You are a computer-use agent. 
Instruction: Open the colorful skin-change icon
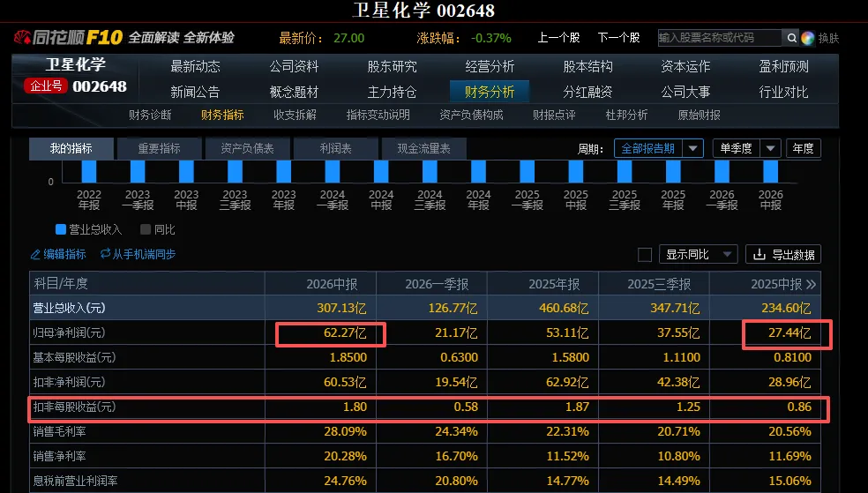click(808, 38)
